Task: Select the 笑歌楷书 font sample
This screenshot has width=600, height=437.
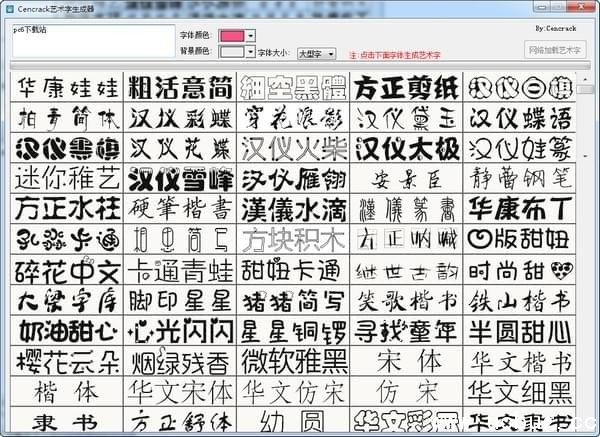Action: click(406, 300)
